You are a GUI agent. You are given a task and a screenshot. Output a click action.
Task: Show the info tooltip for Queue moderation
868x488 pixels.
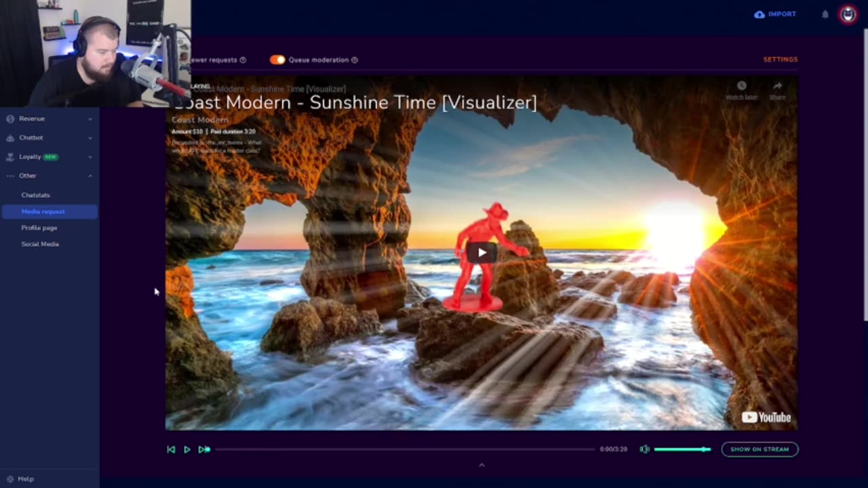[x=355, y=60]
